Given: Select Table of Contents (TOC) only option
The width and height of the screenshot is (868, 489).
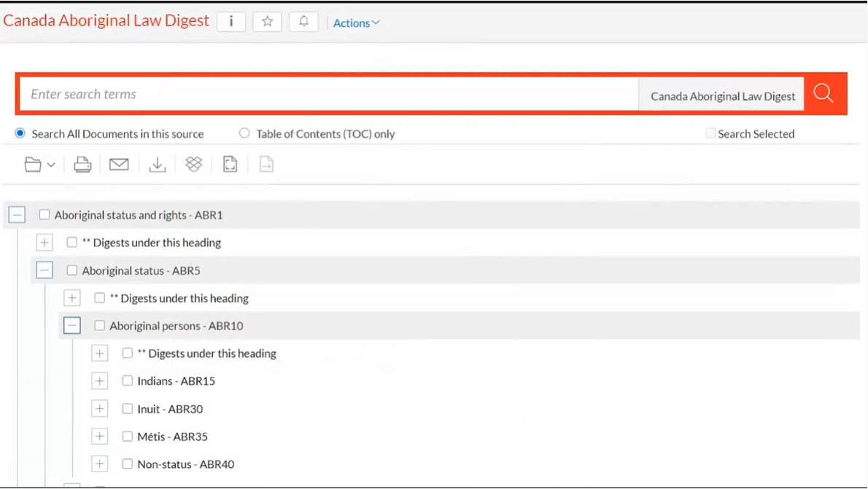Looking at the screenshot, I should tap(244, 133).
